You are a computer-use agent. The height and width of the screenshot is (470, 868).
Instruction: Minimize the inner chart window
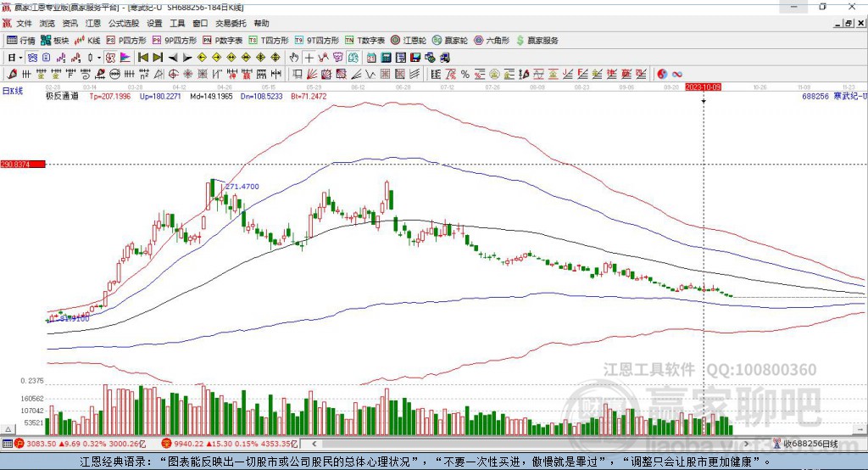(838, 23)
